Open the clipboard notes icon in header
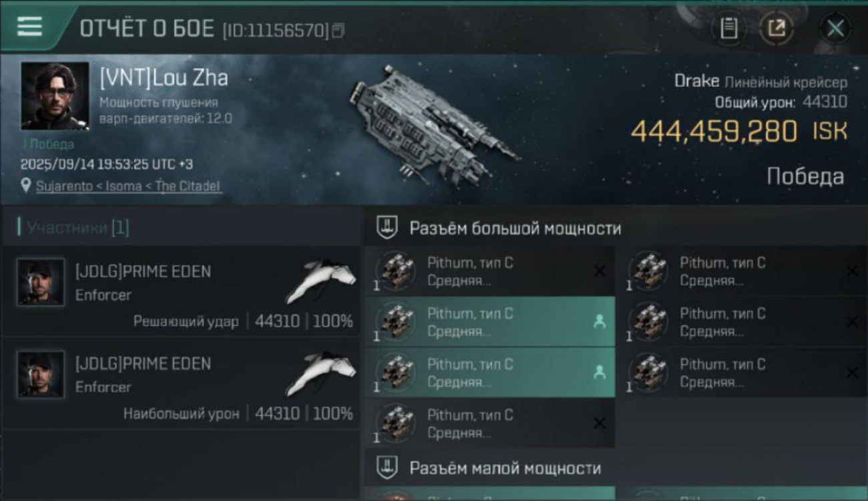 tap(729, 28)
